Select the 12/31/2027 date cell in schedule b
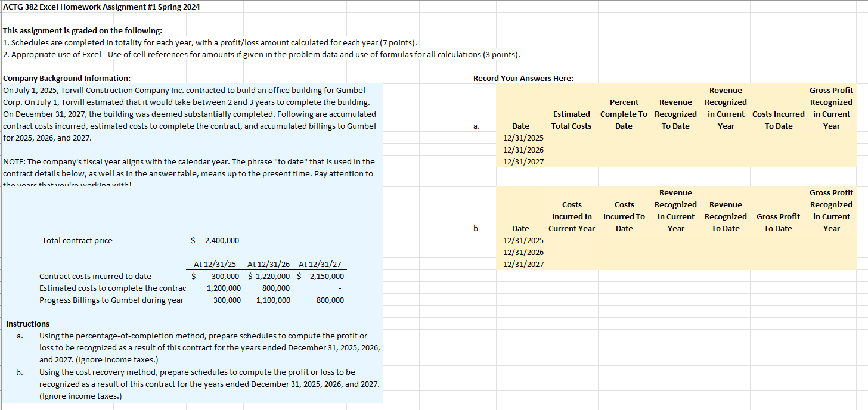Viewport: 868px width, 410px height. pos(520,264)
